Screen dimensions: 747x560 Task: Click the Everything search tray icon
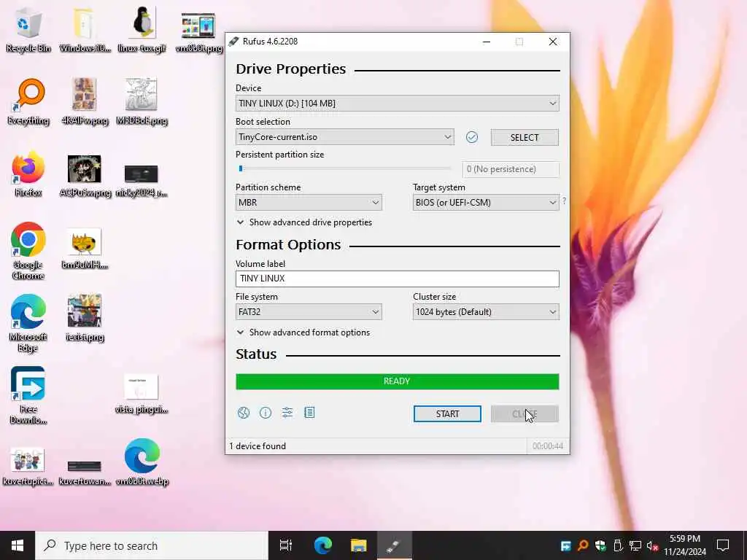pos(583,545)
